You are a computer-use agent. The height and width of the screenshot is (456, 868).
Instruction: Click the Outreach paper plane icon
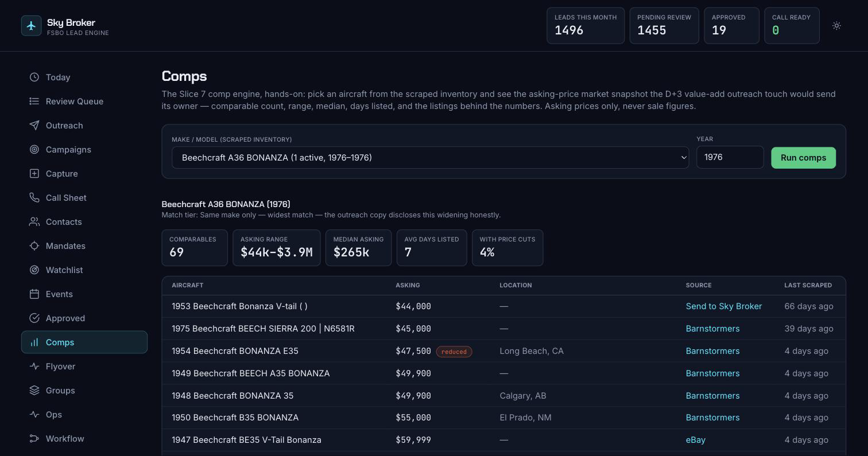pyautogui.click(x=34, y=126)
